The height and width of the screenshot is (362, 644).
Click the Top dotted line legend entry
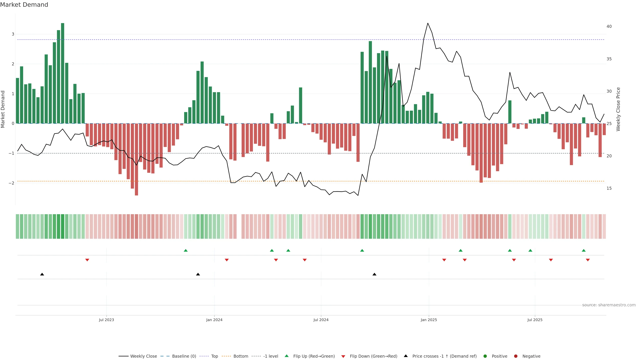pyautogui.click(x=214, y=356)
